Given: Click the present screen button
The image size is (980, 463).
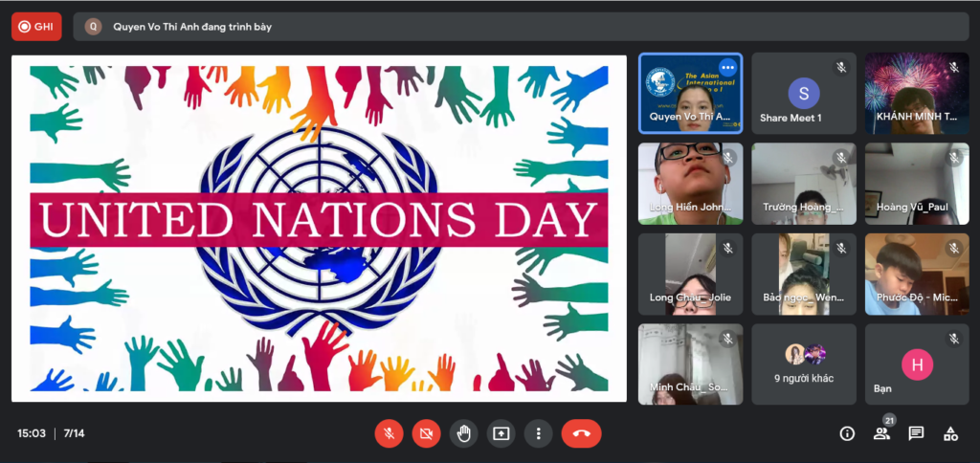Looking at the screenshot, I should pyautogui.click(x=501, y=433).
